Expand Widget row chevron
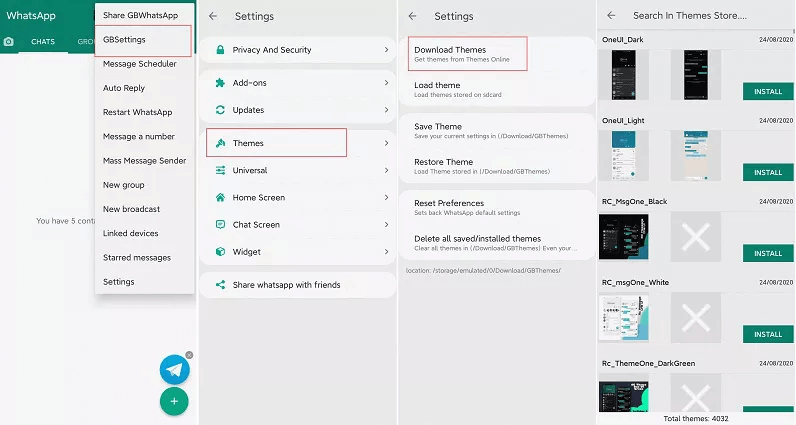 tap(386, 252)
